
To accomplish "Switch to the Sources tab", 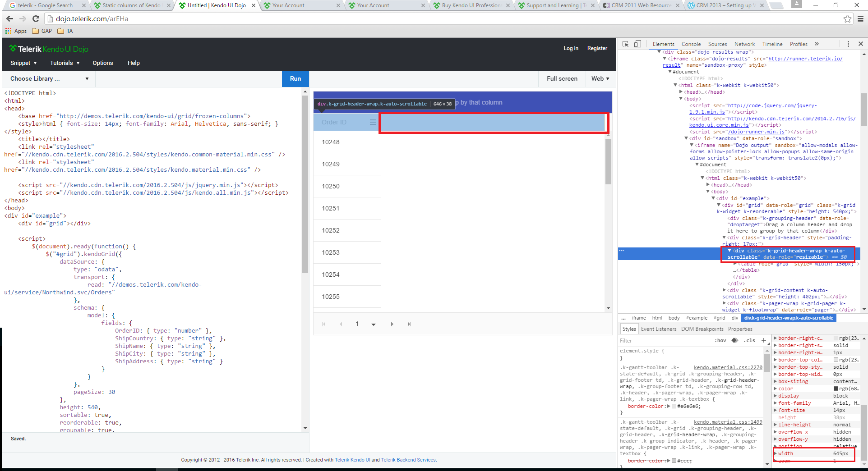I will [717, 44].
